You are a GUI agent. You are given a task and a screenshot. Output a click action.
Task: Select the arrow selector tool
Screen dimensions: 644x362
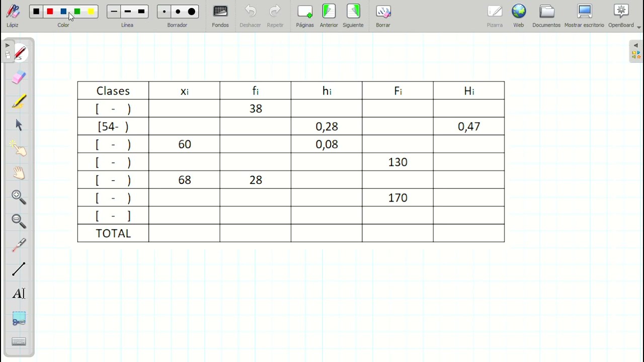pos(19,125)
